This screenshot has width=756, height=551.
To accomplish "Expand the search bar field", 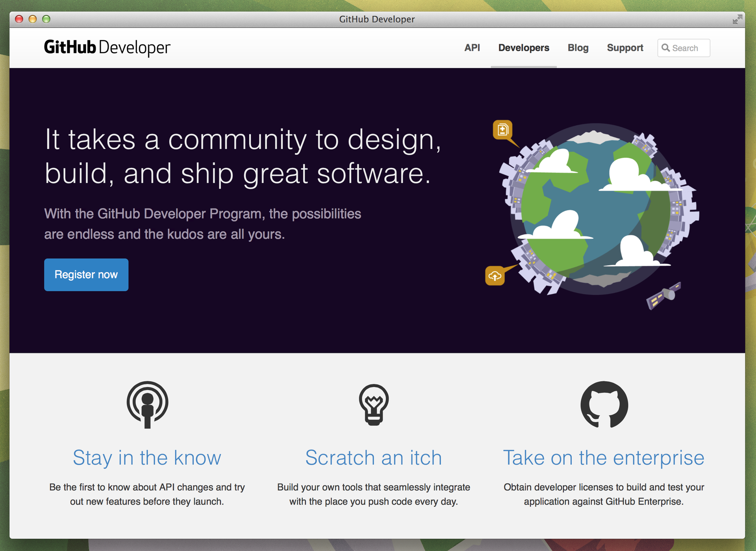I will [681, 48].
